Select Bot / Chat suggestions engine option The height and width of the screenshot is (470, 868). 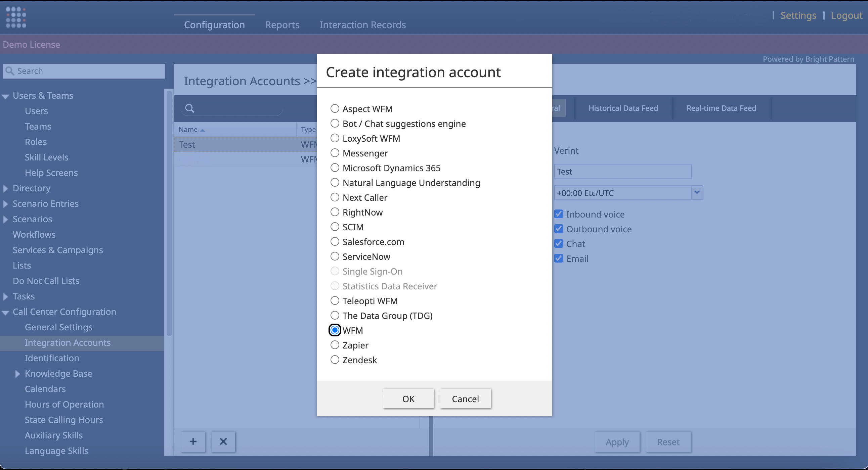pyautogui.click(x=335, y=123)
